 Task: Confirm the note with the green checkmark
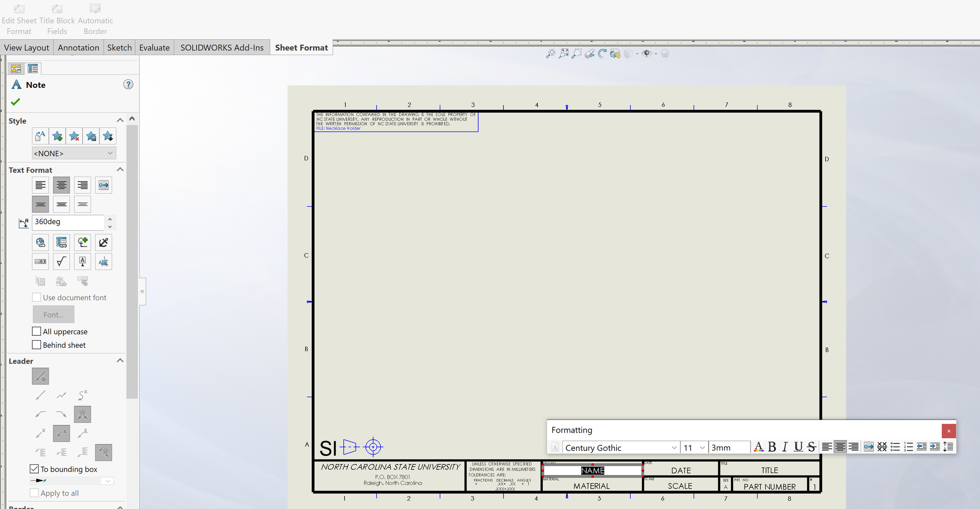click(x=16, y=102)
